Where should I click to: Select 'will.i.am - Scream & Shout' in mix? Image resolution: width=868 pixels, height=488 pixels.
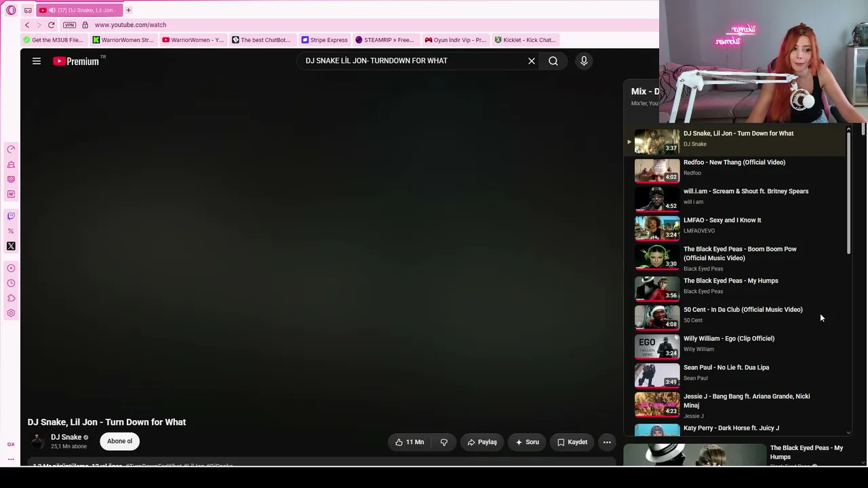click(736, 199)
